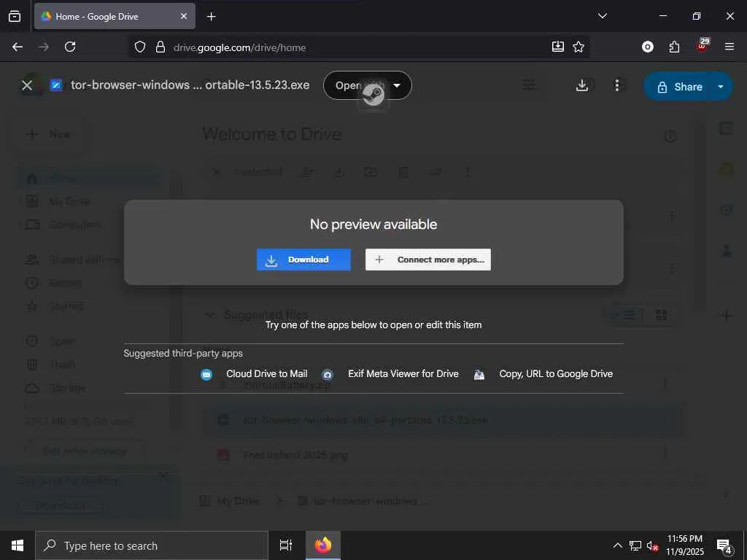Screen dimensions: 747x560
Task: Reload the page with the refresh icon
Action: click(70, 47)
